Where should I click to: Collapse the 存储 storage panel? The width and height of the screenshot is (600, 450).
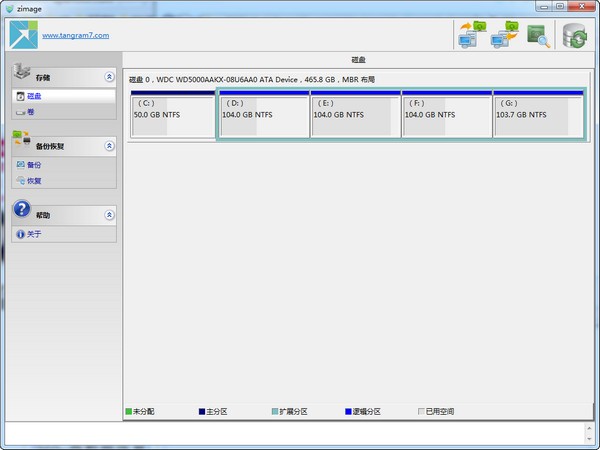point(108,77)
